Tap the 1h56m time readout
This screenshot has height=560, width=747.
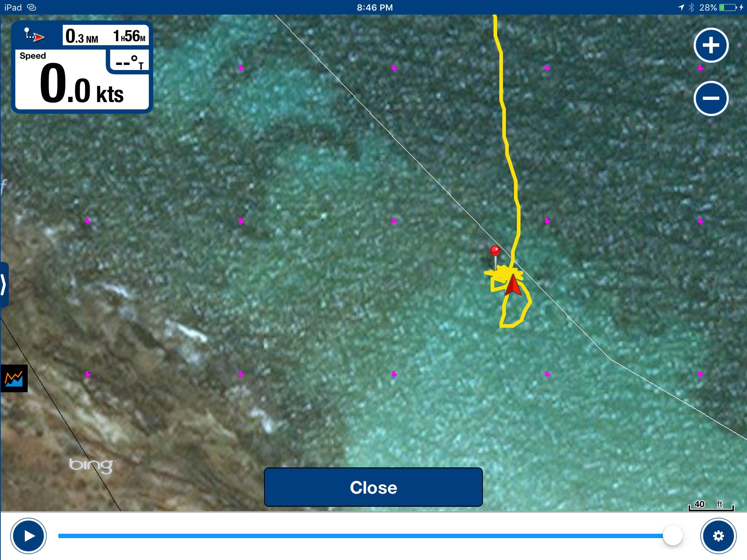[x=129, y=36]
